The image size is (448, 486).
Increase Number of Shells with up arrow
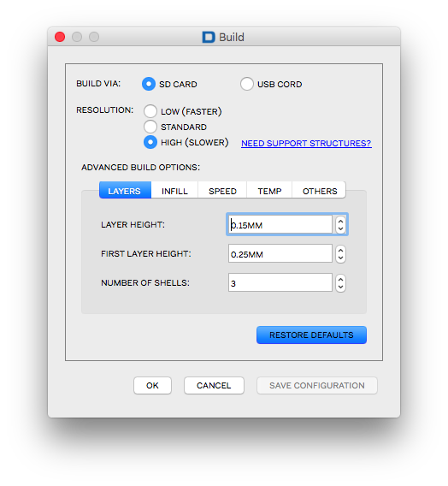coord(340,279)
